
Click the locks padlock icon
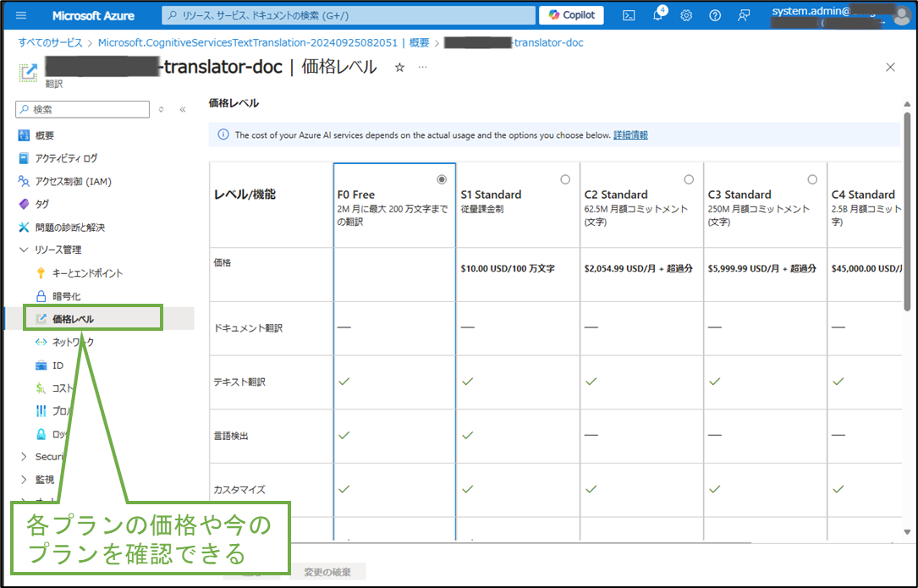[x=41, y=434]
